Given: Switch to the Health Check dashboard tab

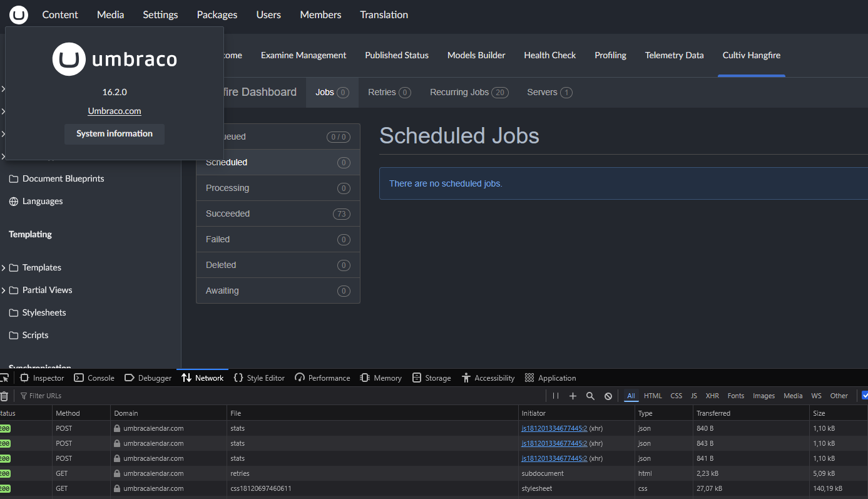Looking at the screenshot, I should tap(549, 56).
